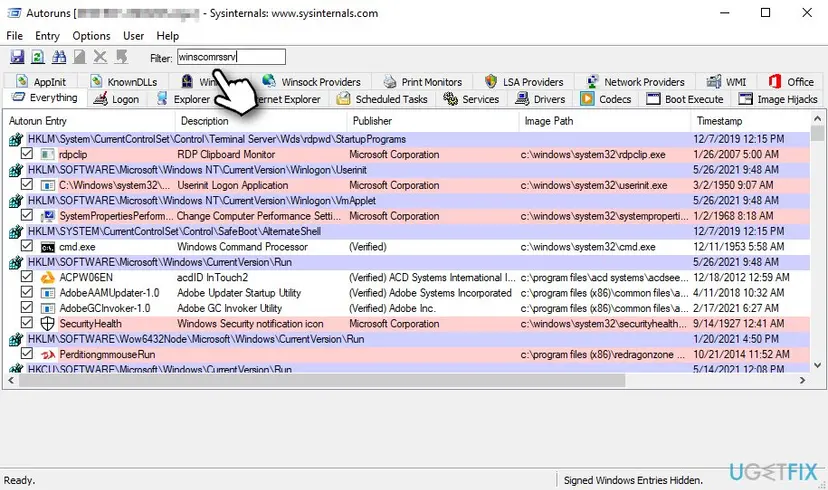This screenshot has width=828, height=490.
Task: Click registry icon beside SafeBoot\AlternateShell key
Action: pyautogui.click(x=16, y=231)
